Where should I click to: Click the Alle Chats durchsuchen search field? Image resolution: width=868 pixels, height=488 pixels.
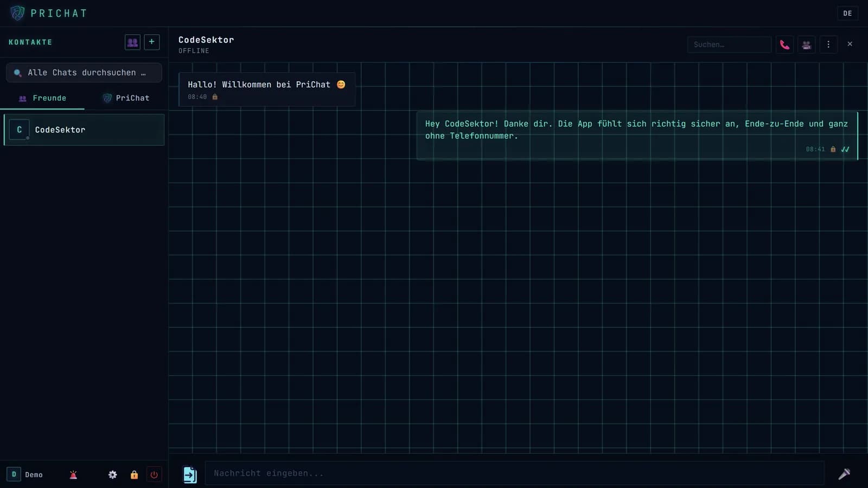[84, 73]
